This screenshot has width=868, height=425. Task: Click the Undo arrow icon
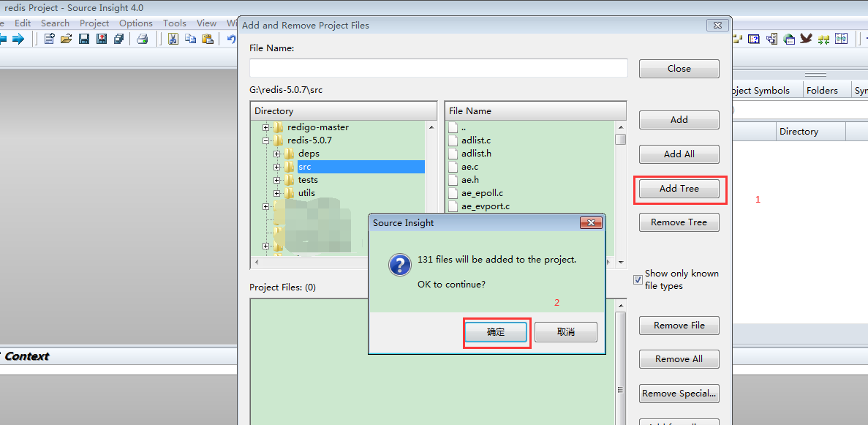[231, 39]
